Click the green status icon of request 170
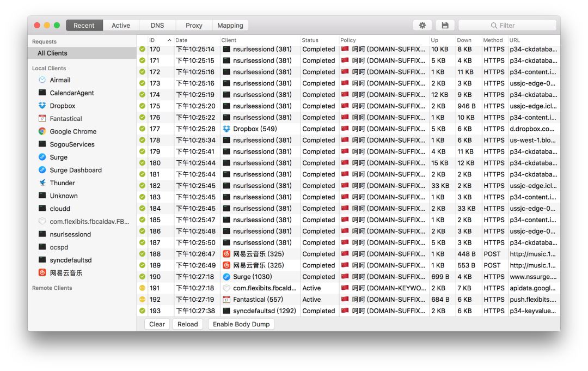This screenshot has width=588, height=371. [x=142, y=49]
